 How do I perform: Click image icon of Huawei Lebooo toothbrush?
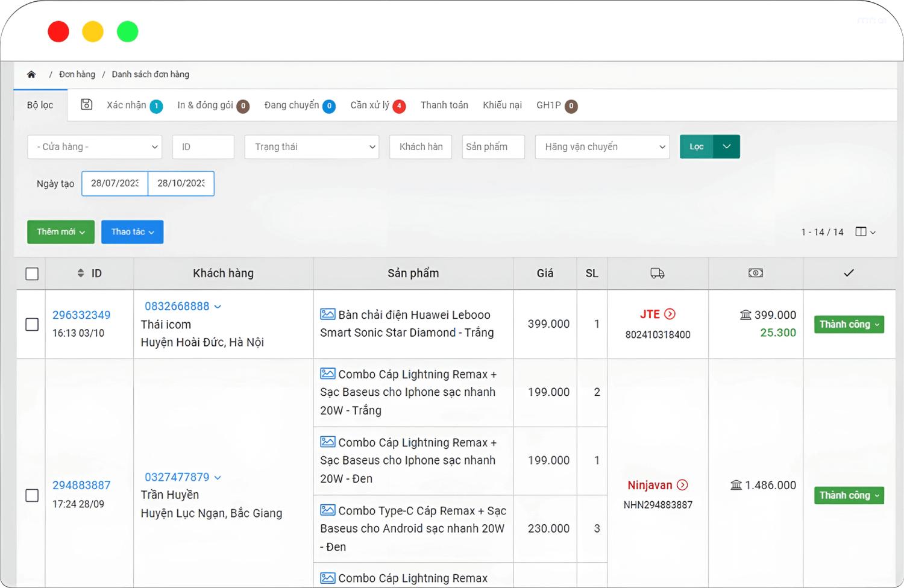328,314
